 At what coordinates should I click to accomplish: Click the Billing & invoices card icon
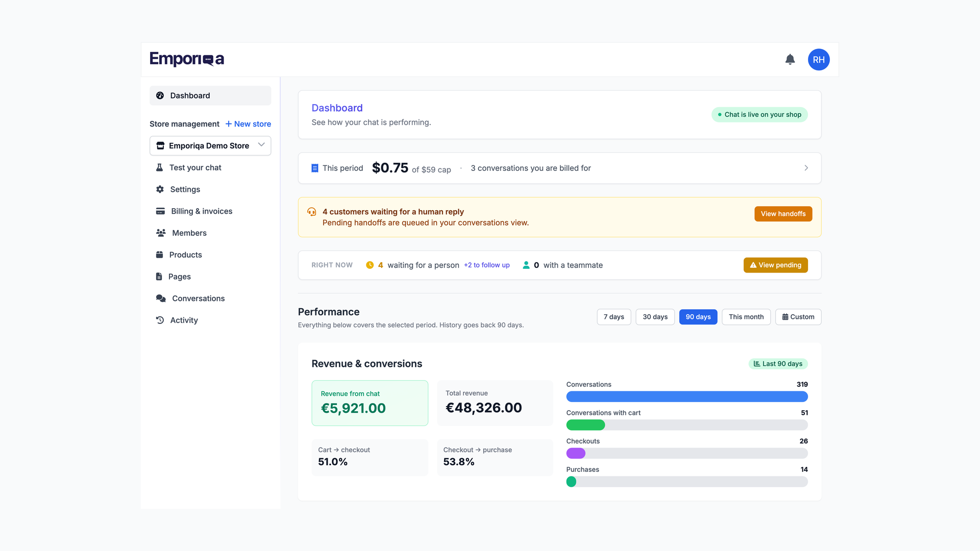(x=160, y=211)
